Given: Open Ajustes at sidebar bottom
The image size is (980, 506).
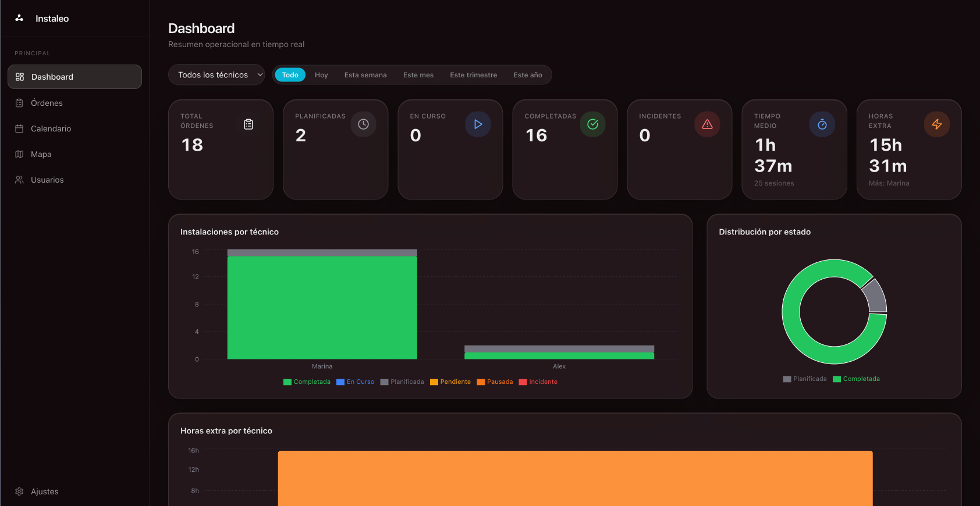Looking at the screenshot, I should tap(74, 491).
